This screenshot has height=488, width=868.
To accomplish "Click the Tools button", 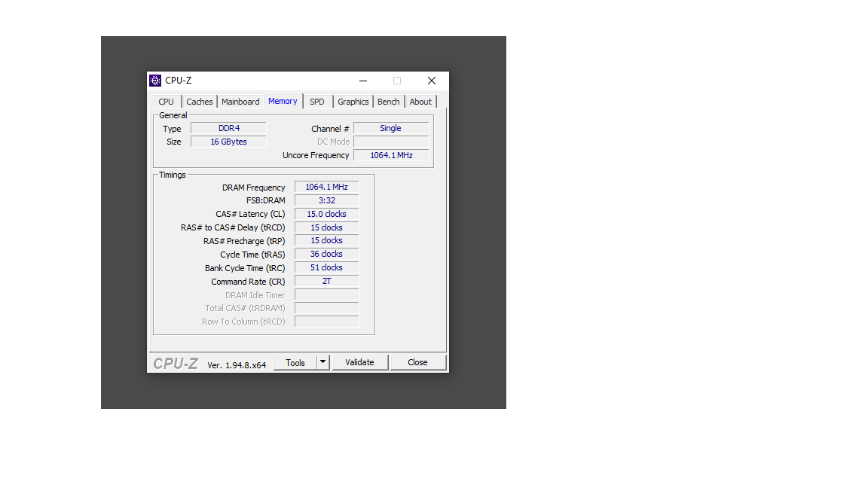I will click(x=295, y=362).
